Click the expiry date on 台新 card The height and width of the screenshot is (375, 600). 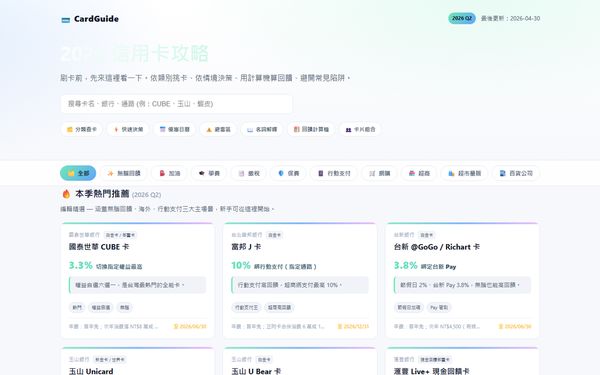click(515, 326)
